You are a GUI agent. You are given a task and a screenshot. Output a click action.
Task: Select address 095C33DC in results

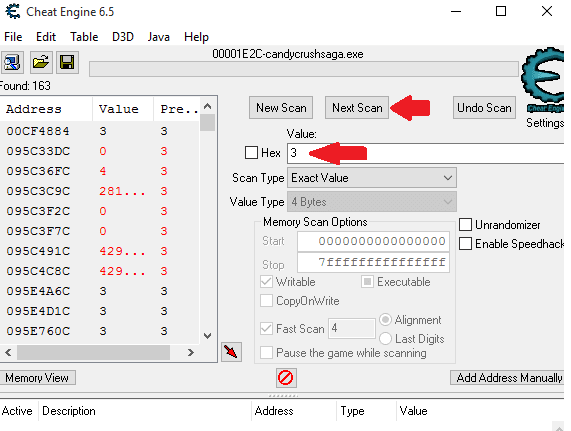[x=38, y=151]
